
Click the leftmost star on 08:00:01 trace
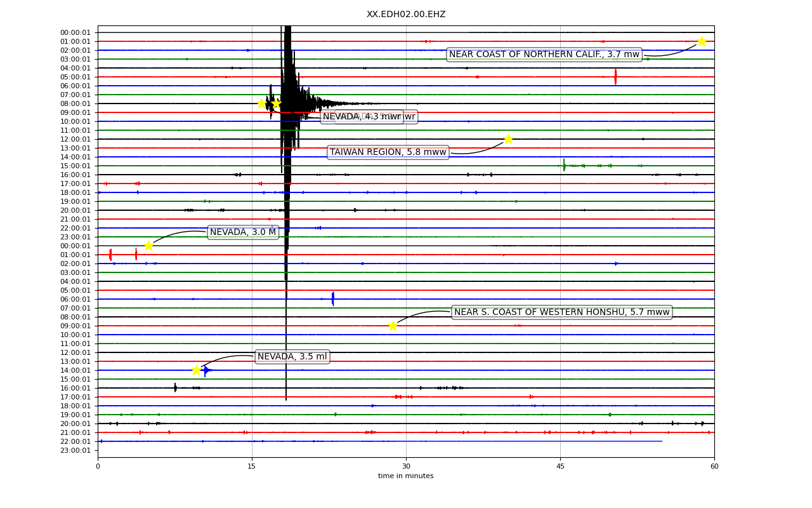pyautogui.click(x=261, y=104)
